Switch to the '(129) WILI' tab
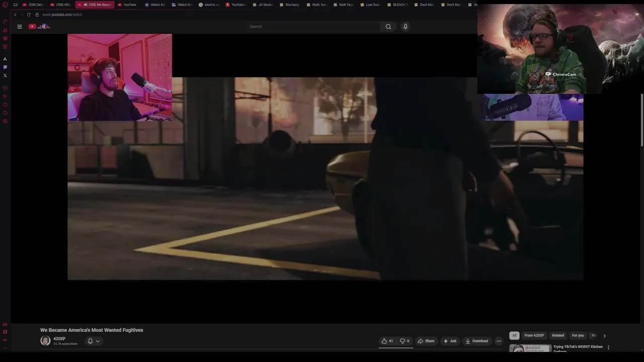The height and width of the screenshot is (362, 644). [x=61, y=5]
